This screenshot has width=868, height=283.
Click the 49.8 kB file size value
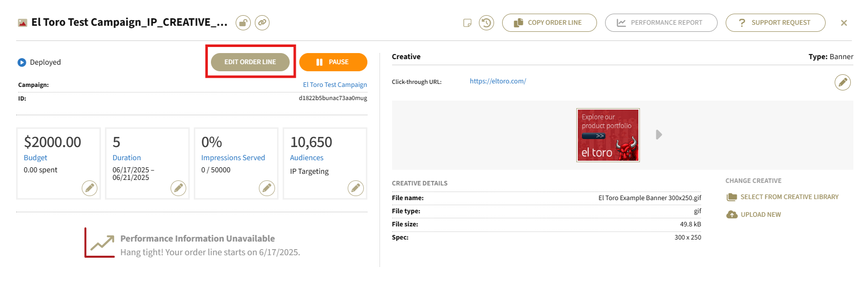click(690, 224)
